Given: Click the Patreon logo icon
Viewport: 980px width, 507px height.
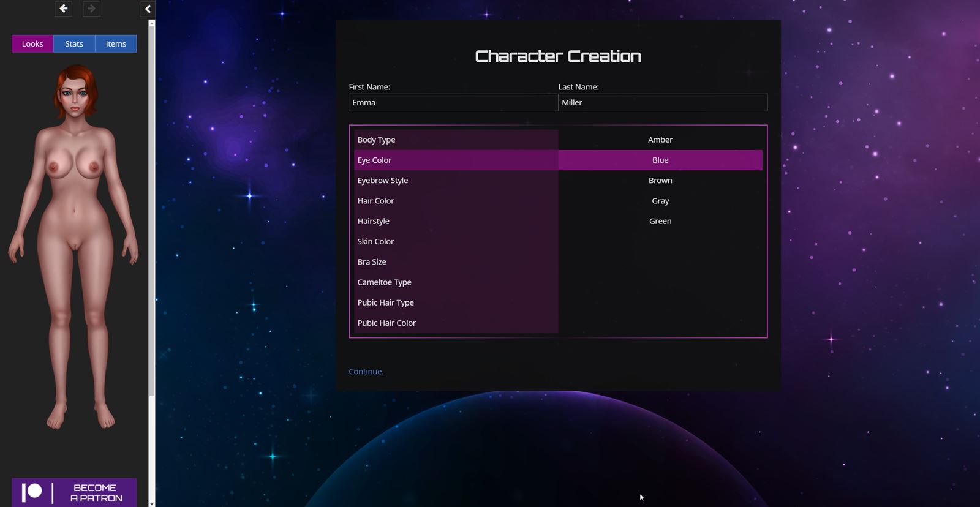Looking at the screenshot, I should coord(32,492).
